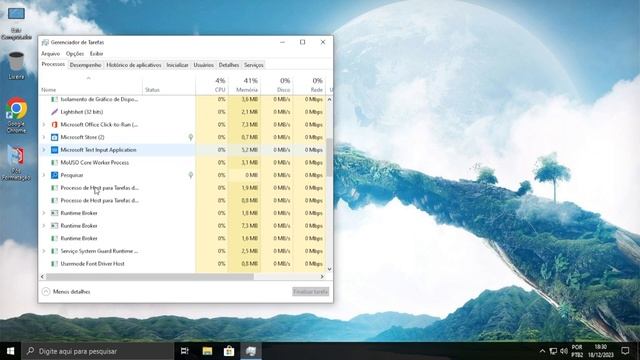Switch to the Usuários tab
640x360 pixels.
pos(203,65)
